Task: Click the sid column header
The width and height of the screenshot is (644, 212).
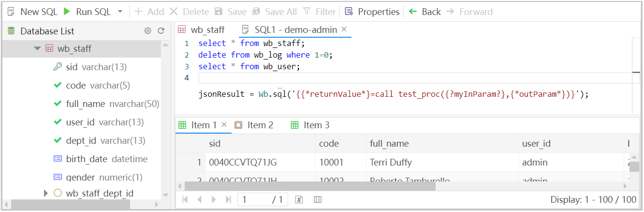Action: point(260,143)
